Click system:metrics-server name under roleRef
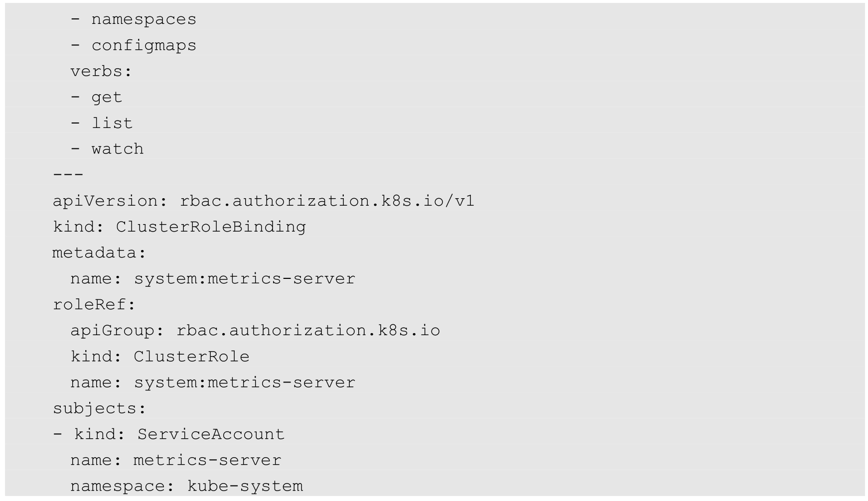Screen dimensions: 868x501 coord(244,382)
